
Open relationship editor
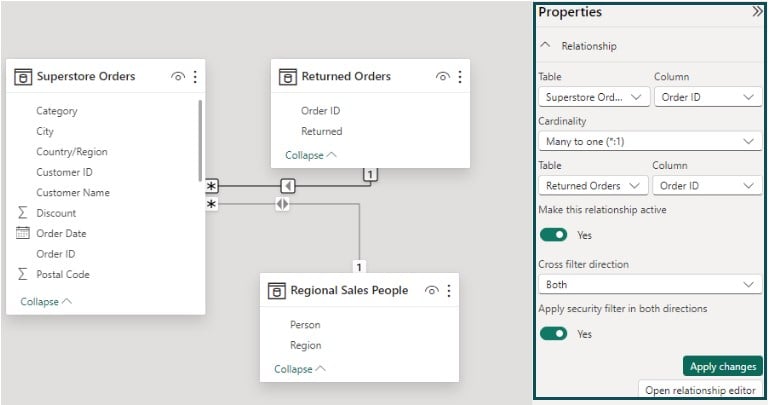700,390
